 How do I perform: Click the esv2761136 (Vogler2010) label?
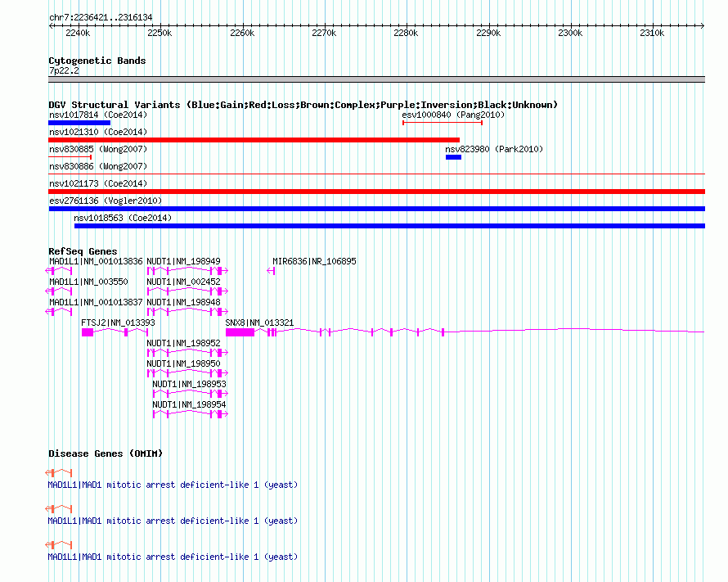click(106, 201)
